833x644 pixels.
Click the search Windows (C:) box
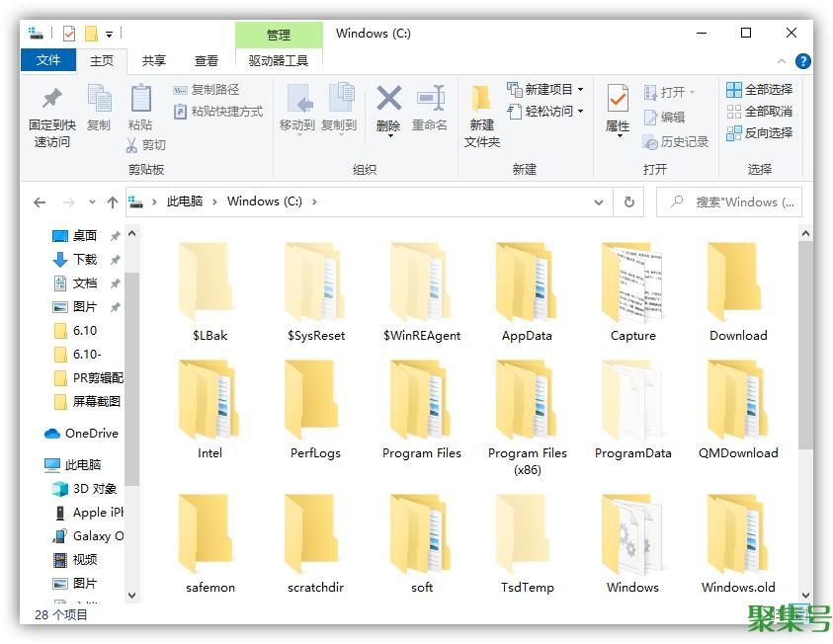pos(729,201)
